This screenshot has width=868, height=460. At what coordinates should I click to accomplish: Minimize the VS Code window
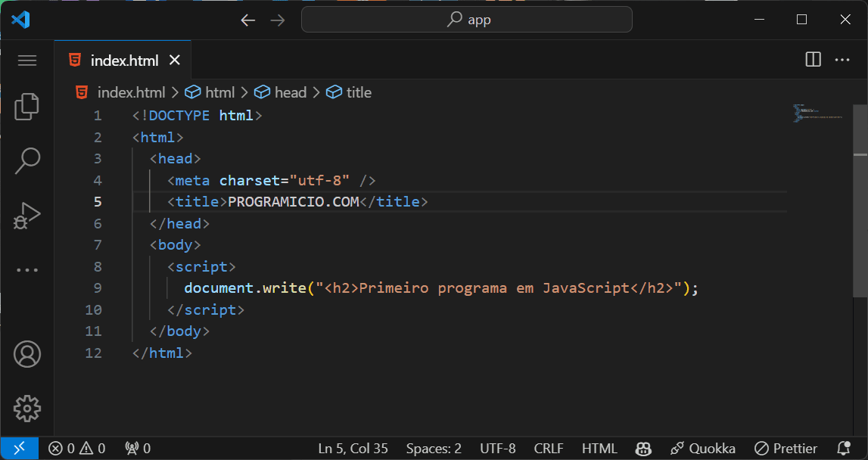click(x=760, y=20)
